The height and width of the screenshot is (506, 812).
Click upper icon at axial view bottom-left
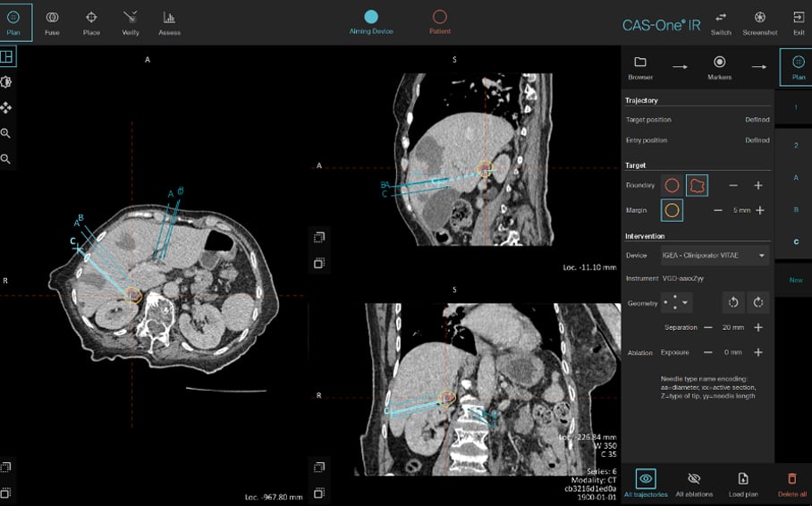5,468
